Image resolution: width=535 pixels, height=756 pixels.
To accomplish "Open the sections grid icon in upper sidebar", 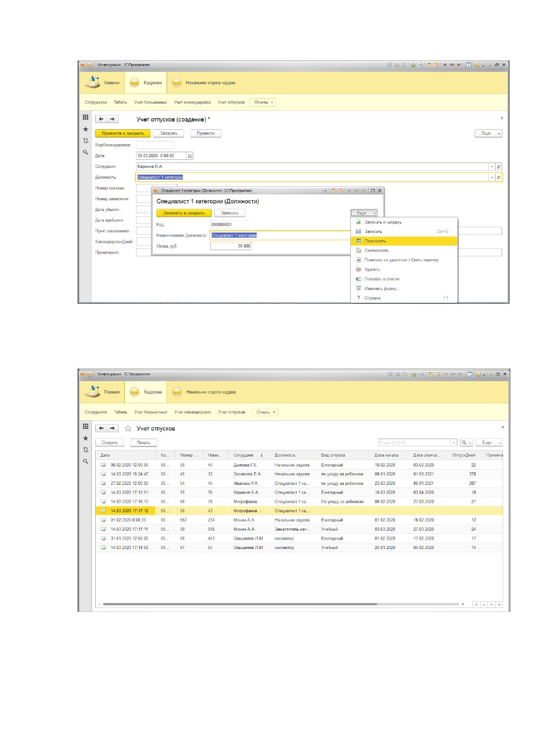I will click(85, 117).
